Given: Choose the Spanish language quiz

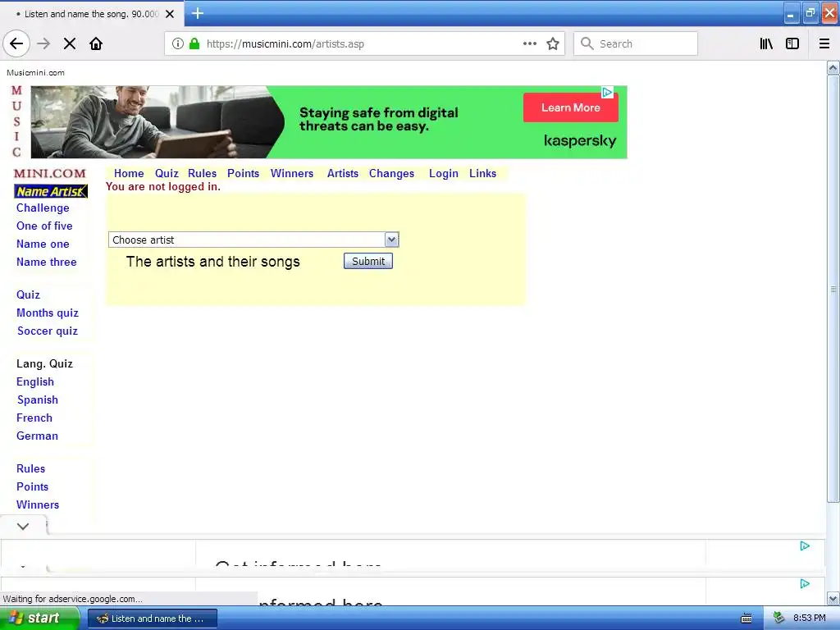Looking at the screenshot, I should [x=38, y=399].
